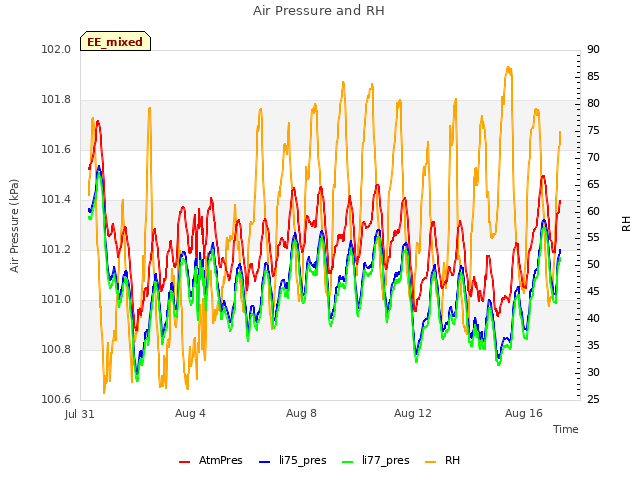
Task: Click the 80 RH tick label
Action: tap(593, 103)
